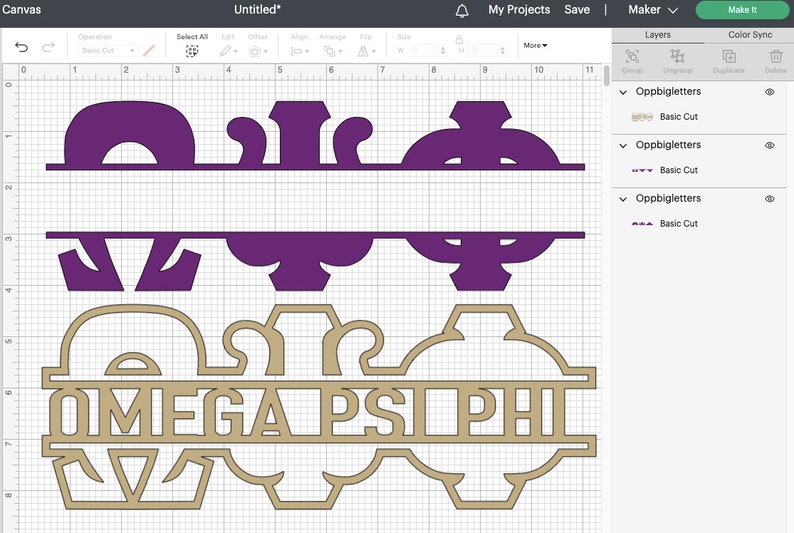Click the Duplicate icon in Layers panel
The height and width of the screenshot is (533, 794).
point(729,56)
